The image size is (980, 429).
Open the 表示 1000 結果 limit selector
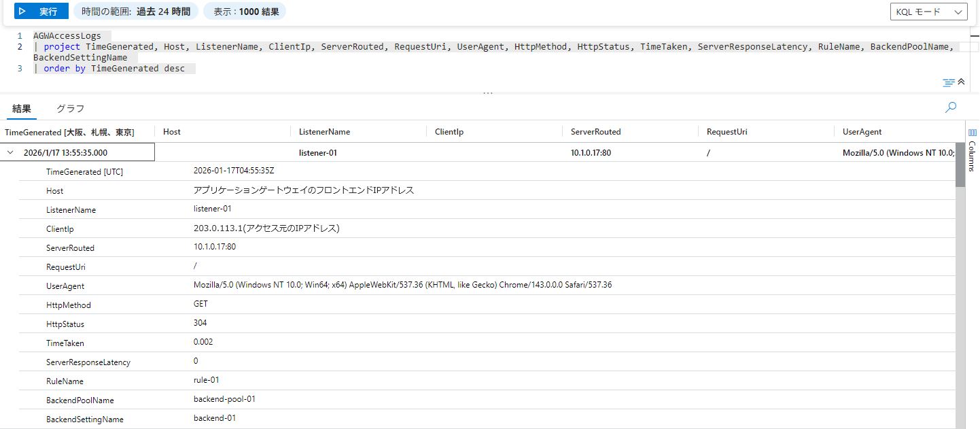pos(245,12)
